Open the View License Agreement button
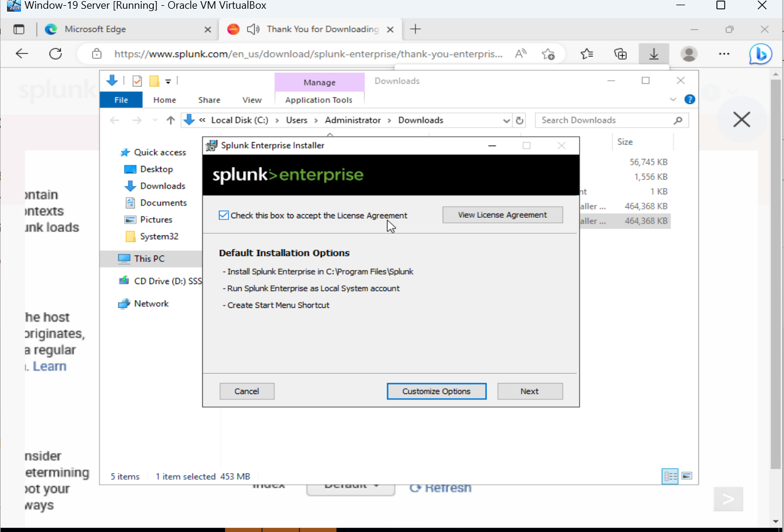This screenshot has height=532, width=784. tap(503, 215)
